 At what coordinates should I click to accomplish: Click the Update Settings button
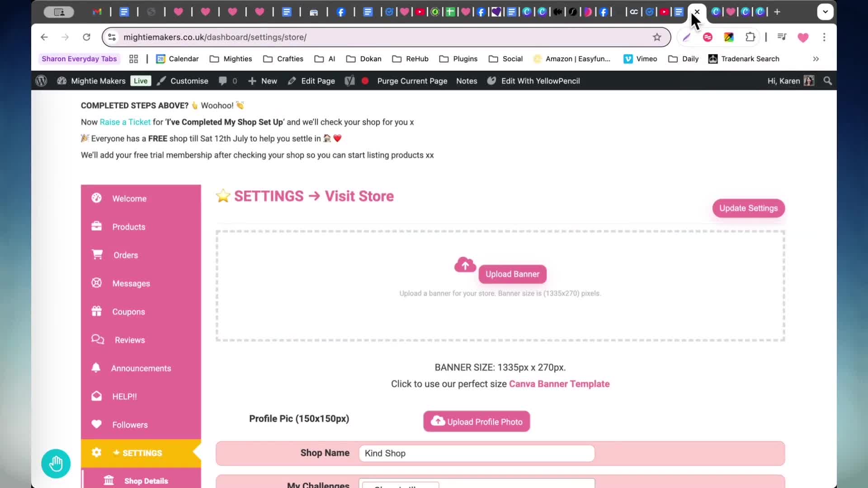coord(748,208)
